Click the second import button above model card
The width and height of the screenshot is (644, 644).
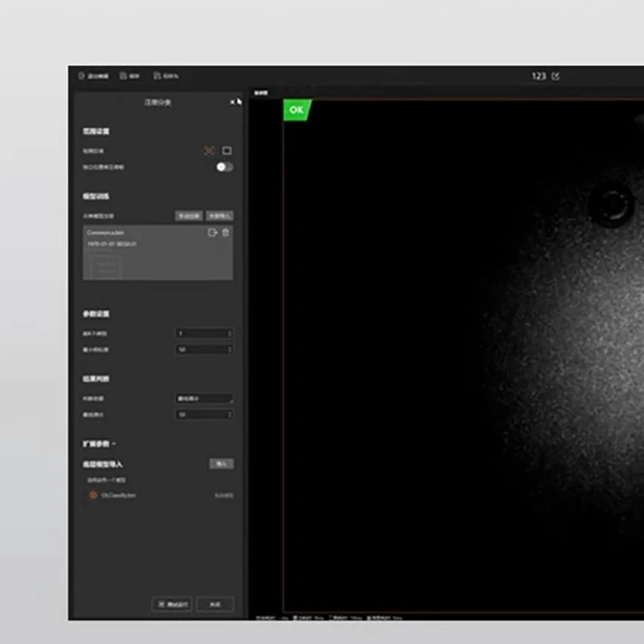220,216
